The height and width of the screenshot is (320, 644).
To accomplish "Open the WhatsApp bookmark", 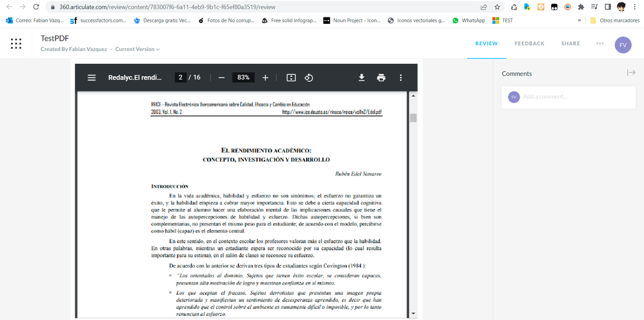I will 468,20.
